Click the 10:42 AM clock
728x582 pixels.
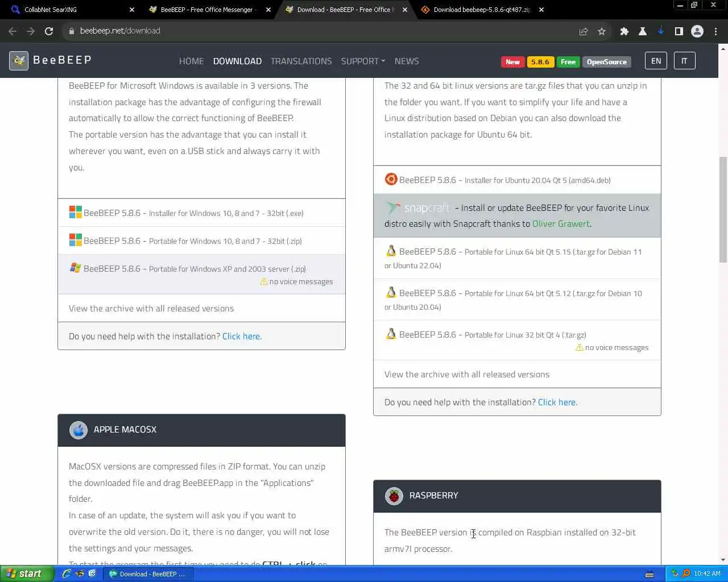(707, 574)
